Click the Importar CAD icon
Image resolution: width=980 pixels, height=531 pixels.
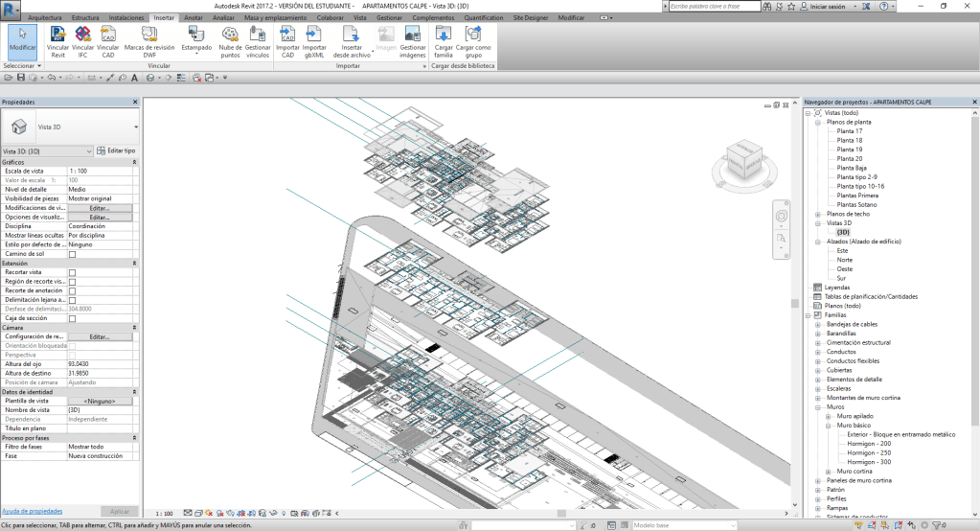tap(287, 35)
